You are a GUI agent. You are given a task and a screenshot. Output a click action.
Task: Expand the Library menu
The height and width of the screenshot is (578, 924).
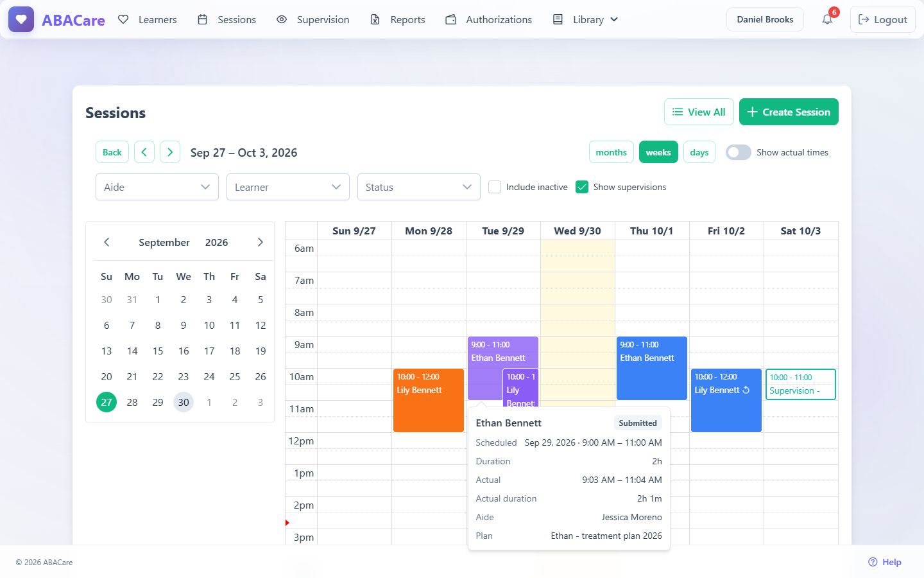click(x=586, y=19)
